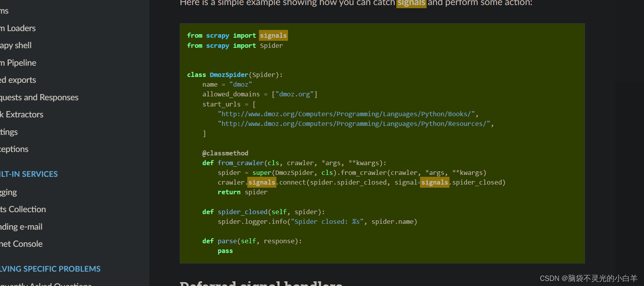Click the Python/Resources URL string
This screenshot has width=644, height=286.
[354, 124]
